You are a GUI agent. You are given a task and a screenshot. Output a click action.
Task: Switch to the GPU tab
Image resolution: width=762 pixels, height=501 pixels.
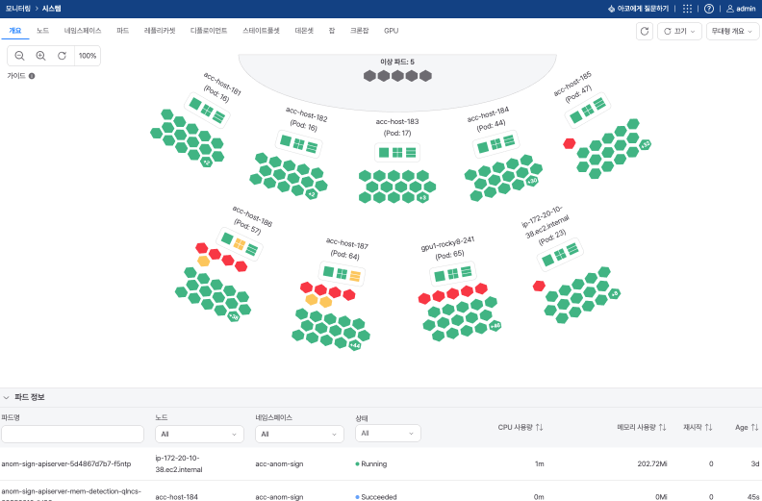click(391, 31)
